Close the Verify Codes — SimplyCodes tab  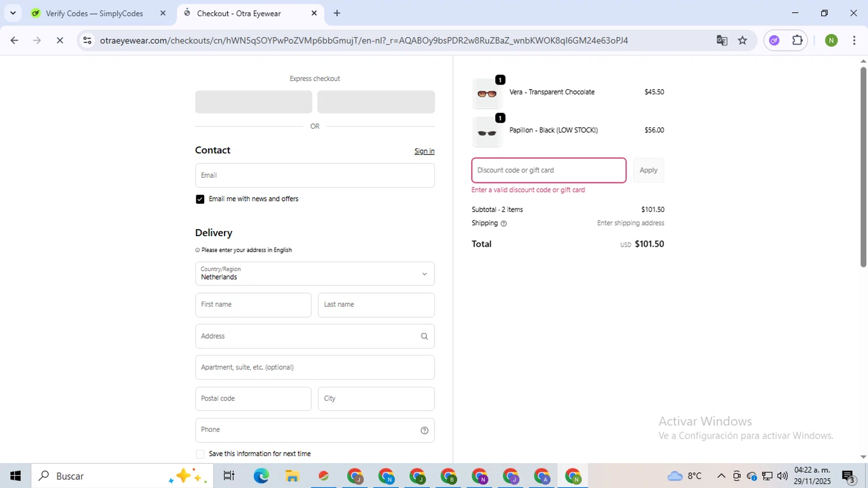click(163, 13)
